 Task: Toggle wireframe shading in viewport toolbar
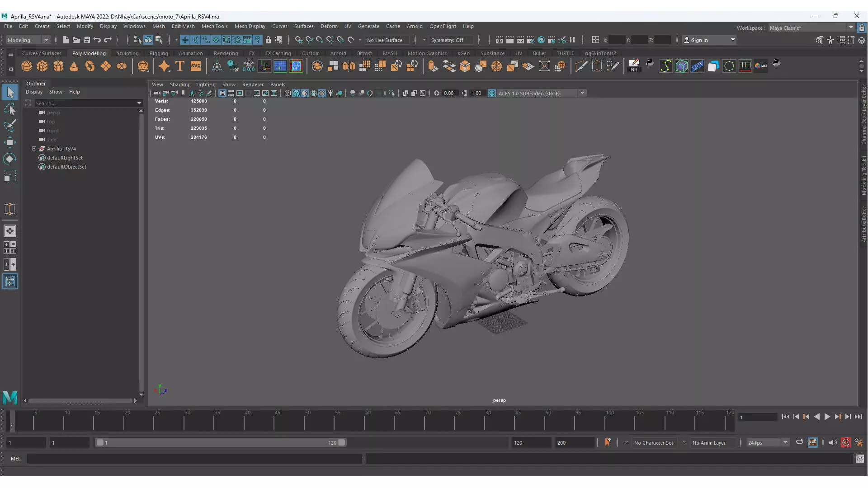click(288, 94)
